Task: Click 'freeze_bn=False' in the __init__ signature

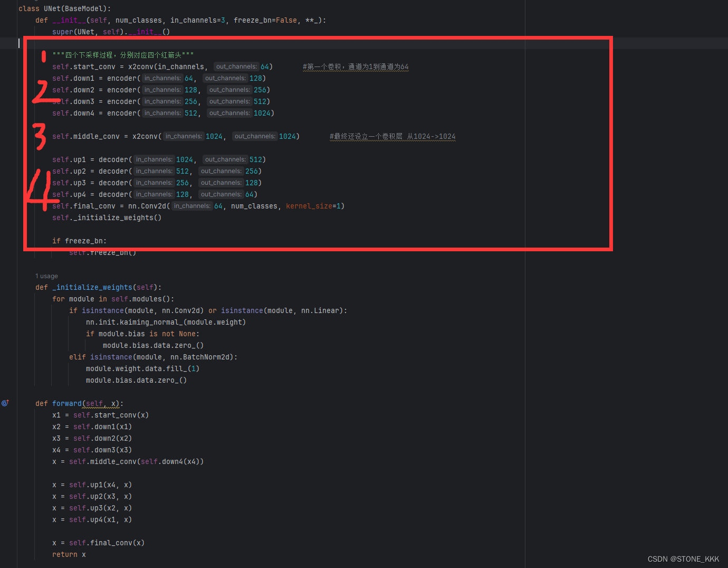Action: click(265, 20)
